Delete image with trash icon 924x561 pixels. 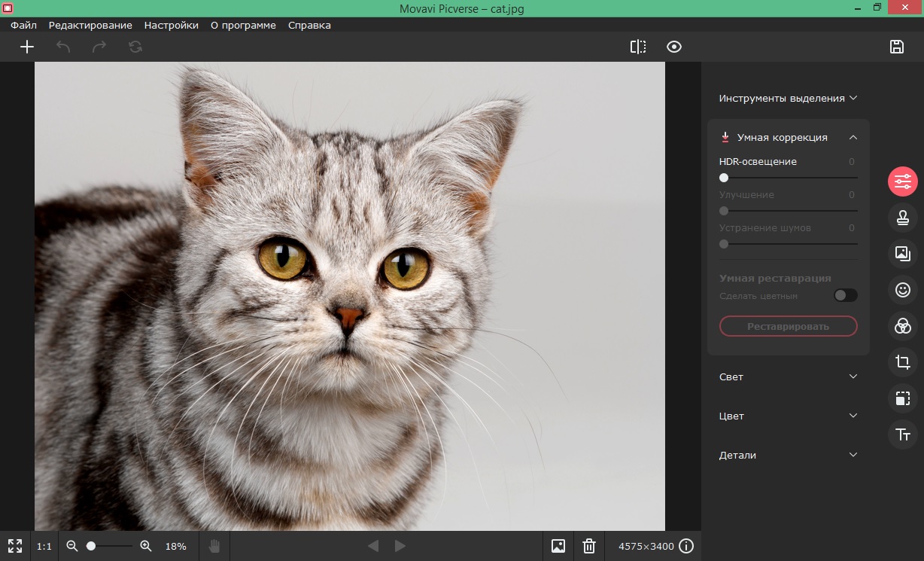click(x=590, y=546)
